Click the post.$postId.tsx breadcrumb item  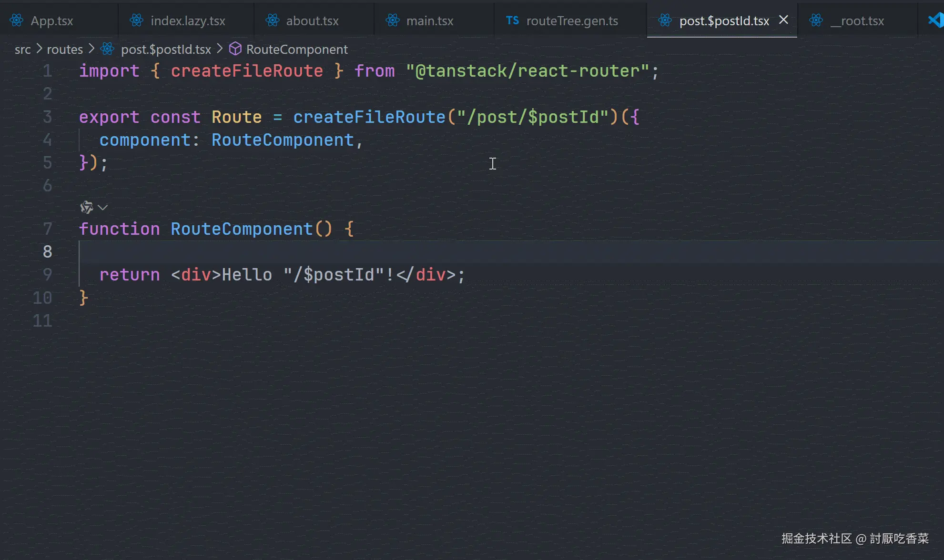pos(165,49)
